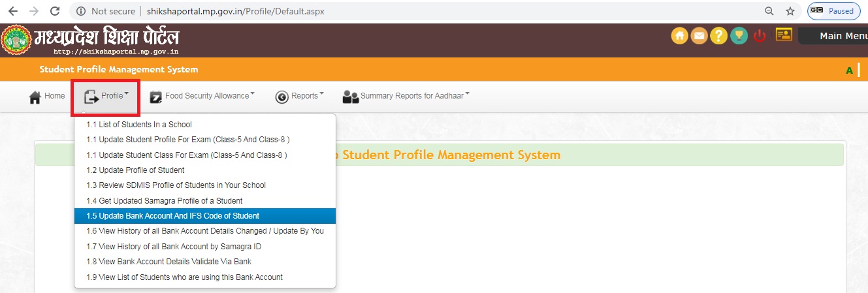Viewport: 868px width, 293px height.
Task: Click the browser reload page icon
Action: click(x=55, y=11)
